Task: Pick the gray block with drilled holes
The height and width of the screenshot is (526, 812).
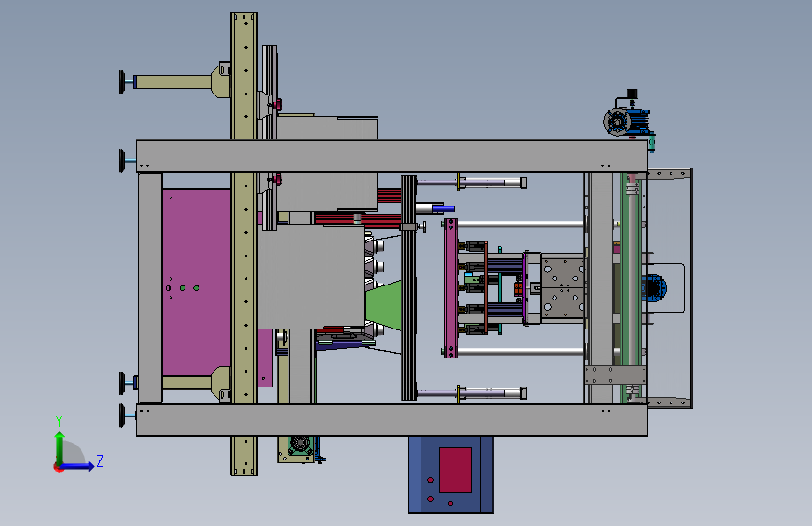Action: (562, 288)
